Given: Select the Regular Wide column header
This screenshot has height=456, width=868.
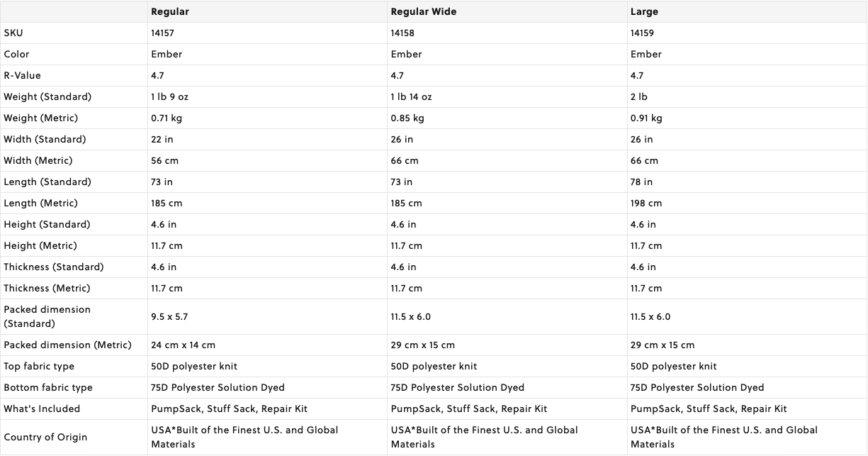Looking at the screenshot, I should click(x=422, y=12).
